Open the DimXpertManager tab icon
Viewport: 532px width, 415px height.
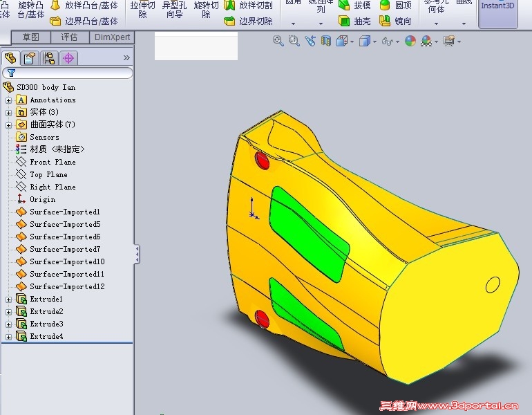[68, 58]
